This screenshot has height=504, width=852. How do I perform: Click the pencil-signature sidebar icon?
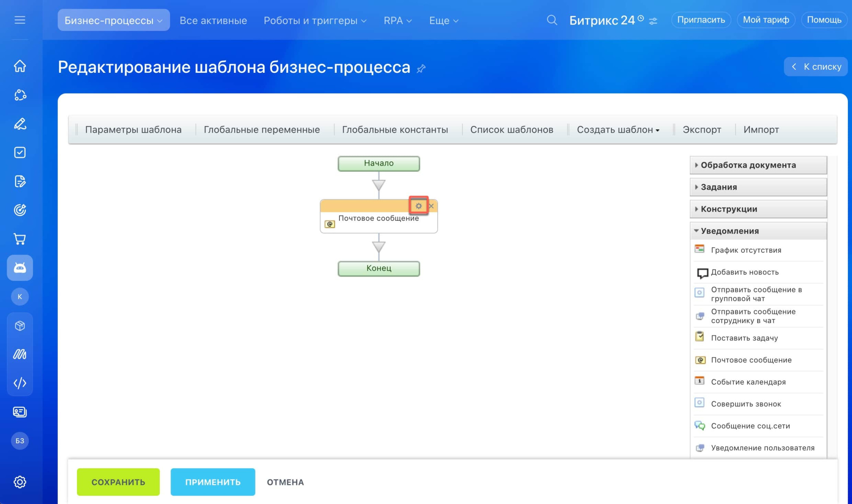20,124
